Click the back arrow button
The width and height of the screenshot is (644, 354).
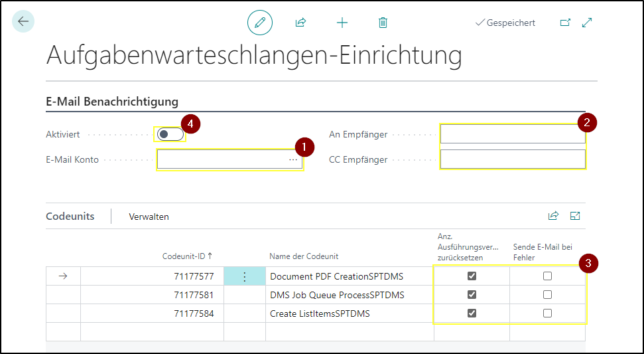click(x=23, y=21)
